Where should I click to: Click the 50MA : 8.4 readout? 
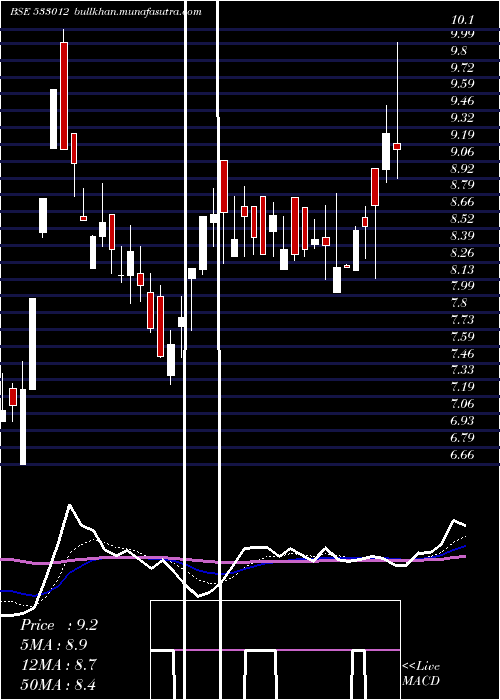point(58,684)
